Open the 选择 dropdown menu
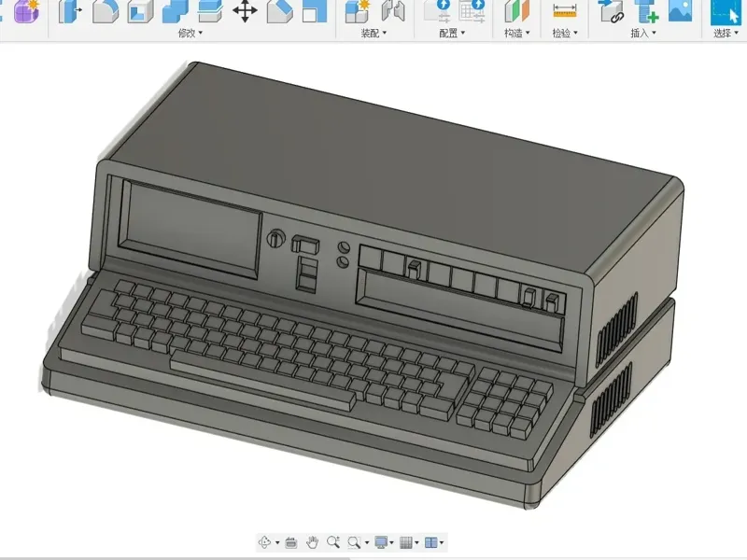The image size is (747, 560). pos(726,33)
